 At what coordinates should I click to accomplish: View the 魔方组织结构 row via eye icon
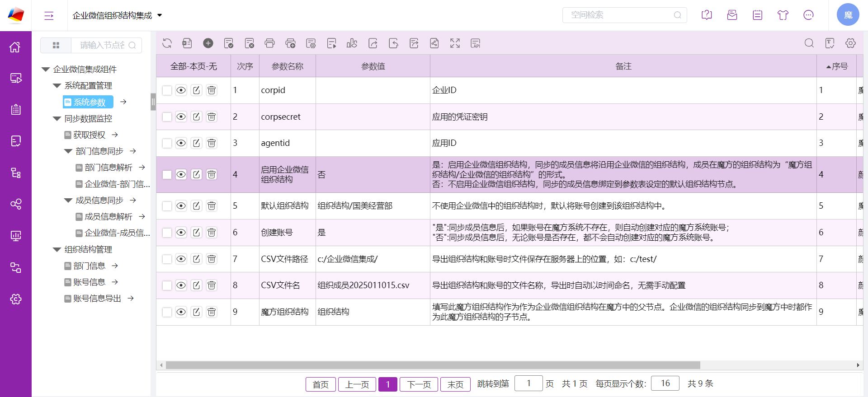click(181, 312)
